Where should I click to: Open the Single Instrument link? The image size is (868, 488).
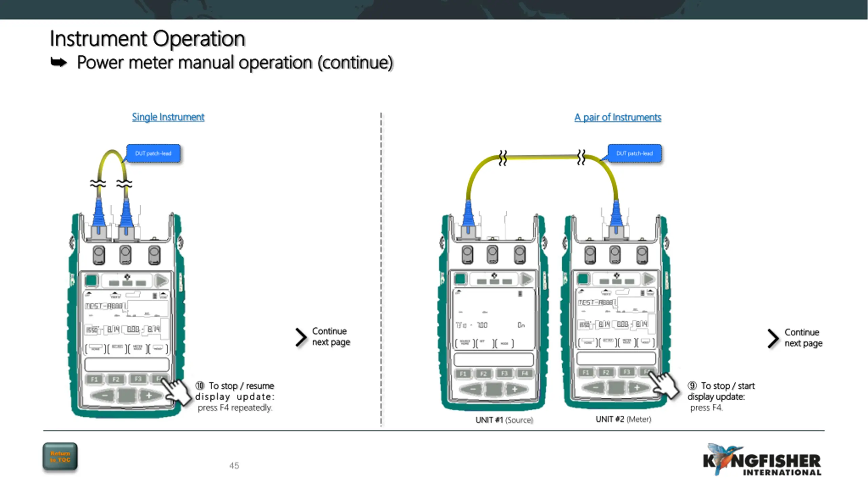[168, 117]
